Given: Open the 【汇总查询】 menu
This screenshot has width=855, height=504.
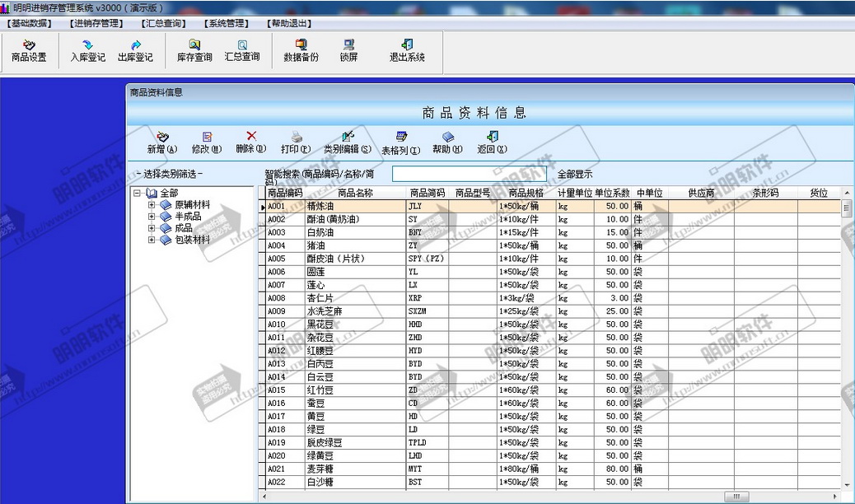Looking at the screenshot, I should (x=164, y=23).
